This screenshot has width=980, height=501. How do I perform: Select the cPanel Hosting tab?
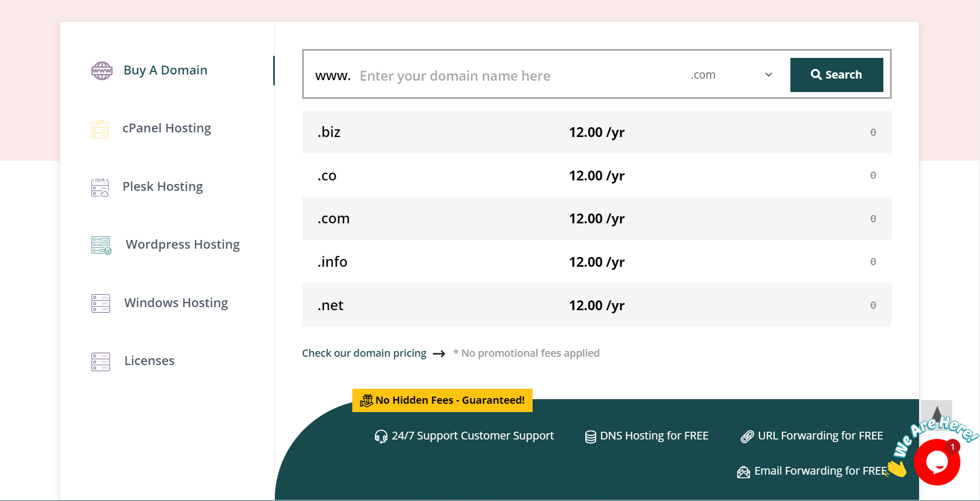[166, 128]
